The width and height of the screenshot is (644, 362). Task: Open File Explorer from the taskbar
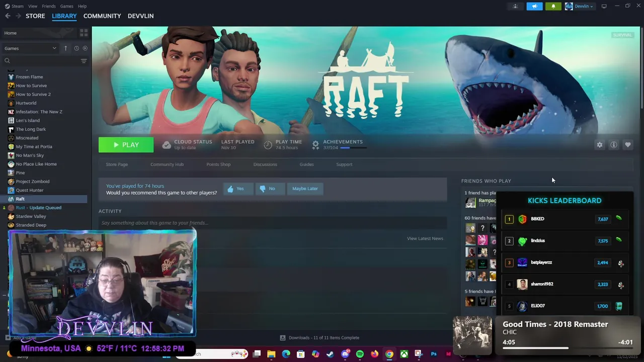coord(271,354)
